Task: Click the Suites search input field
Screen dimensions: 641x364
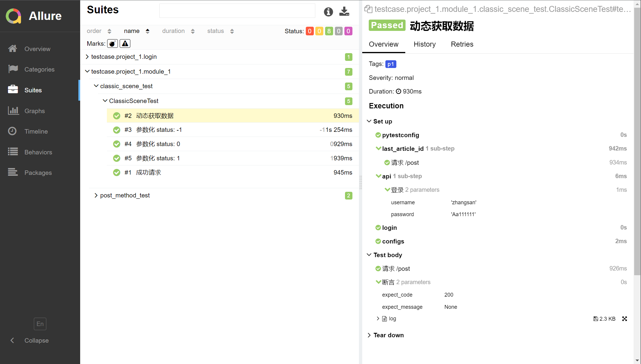Action: tap(237, 11)
